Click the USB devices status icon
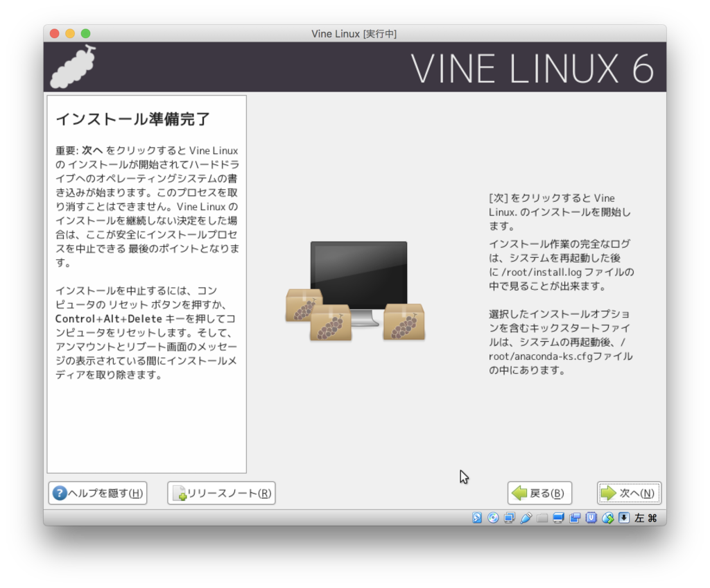Screen dimensions: 710x588 pos(526,518)
